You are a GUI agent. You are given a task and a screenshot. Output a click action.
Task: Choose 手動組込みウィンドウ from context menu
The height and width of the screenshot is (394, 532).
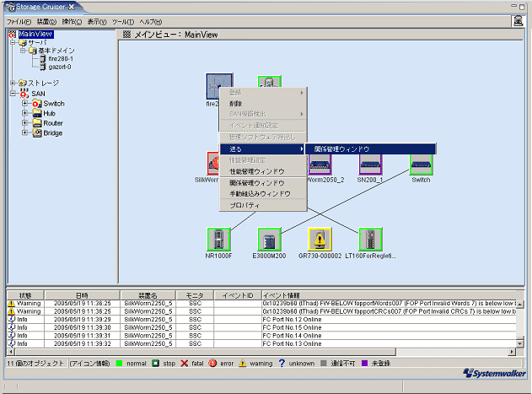click(263, 194)
